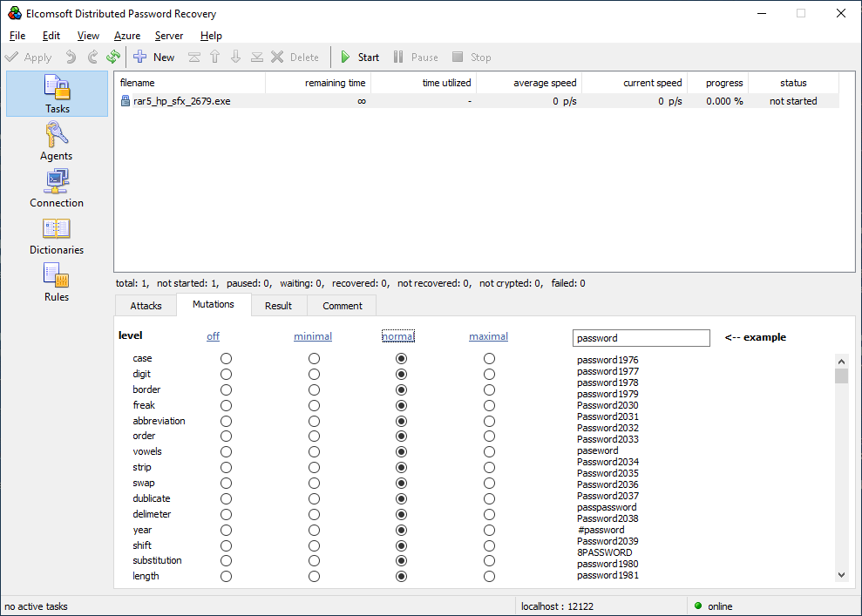
Task: Open the File menu
Action: [x=17, y=35]
